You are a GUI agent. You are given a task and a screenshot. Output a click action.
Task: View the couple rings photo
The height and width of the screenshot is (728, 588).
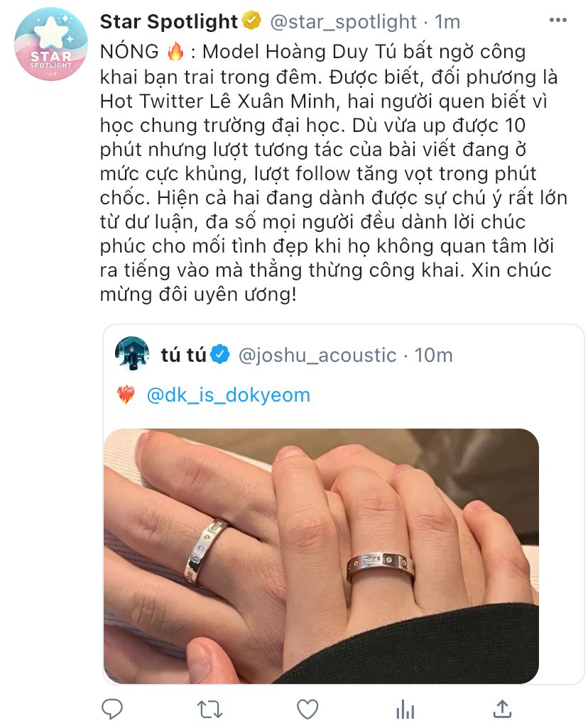[x=321, y=556]
